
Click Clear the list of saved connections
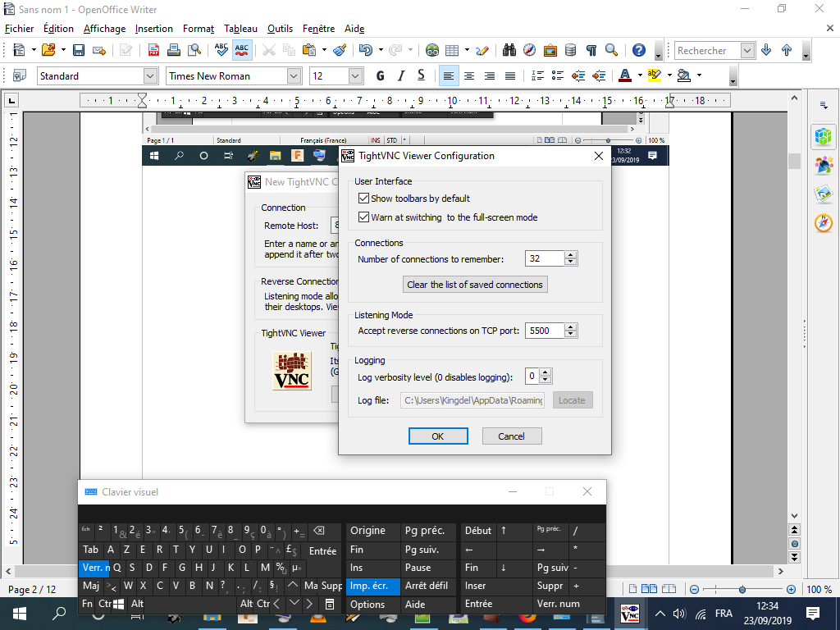click(475, 285)
